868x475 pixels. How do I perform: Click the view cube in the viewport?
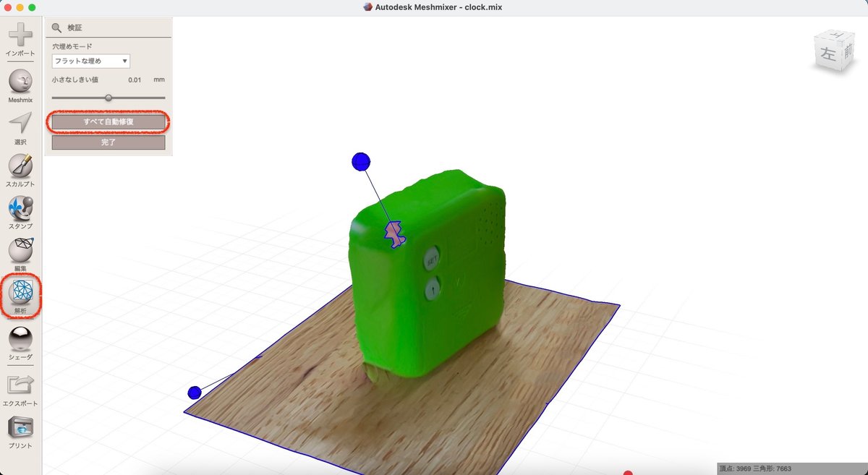[x=835, y=50]
